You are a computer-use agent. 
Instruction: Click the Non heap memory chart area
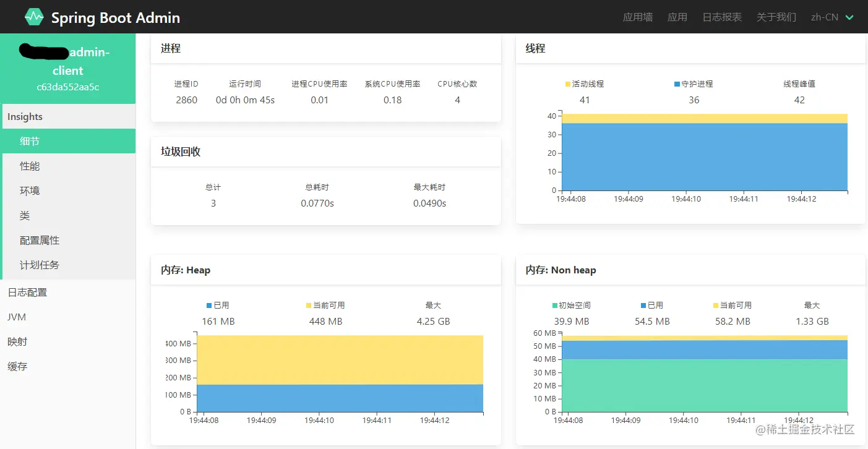click(705, 374)
